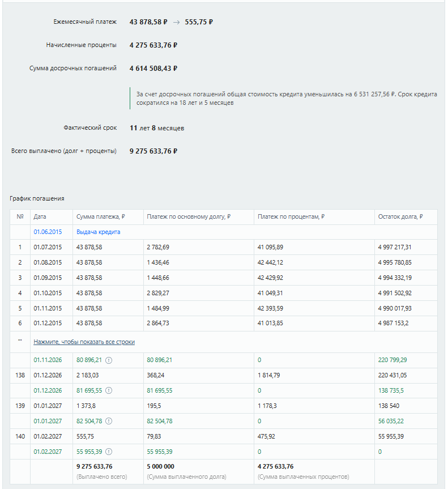Click the Платеж по основному долгу header
This screenshot has width=448, height=489.
pos(189,217)
